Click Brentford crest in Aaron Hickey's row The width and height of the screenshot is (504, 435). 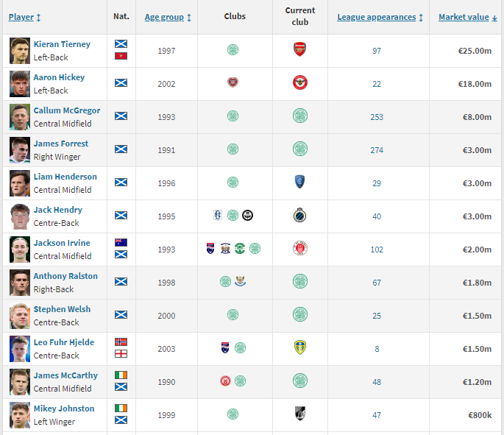coord(300,83)
